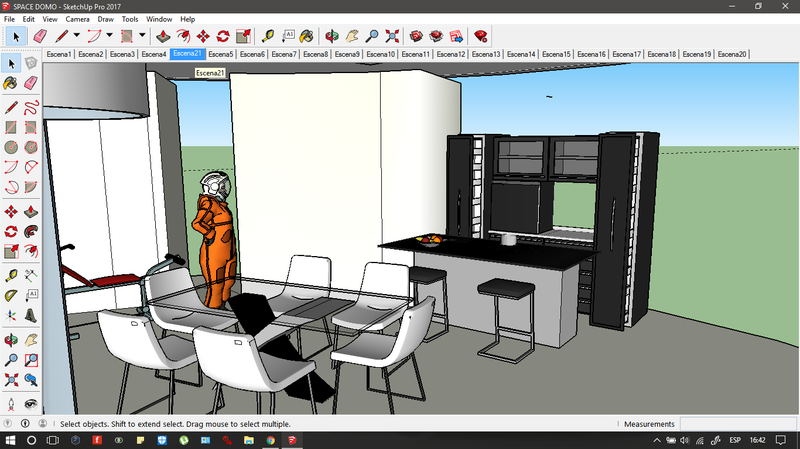Switch to the Escena12 scene tab
Screen dimensions: 800x449
pos(451,54)
